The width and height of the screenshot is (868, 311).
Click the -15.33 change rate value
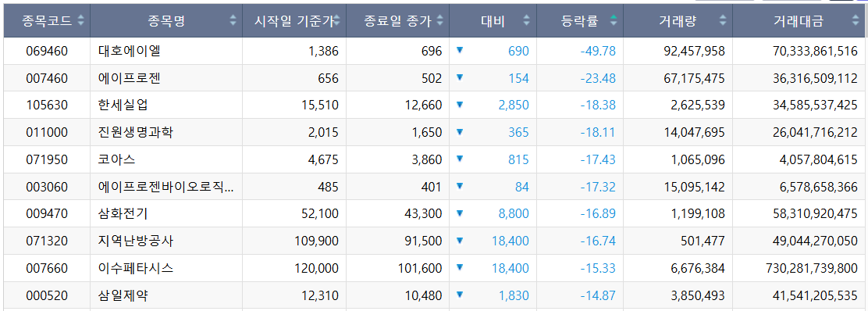pos(598,269)
